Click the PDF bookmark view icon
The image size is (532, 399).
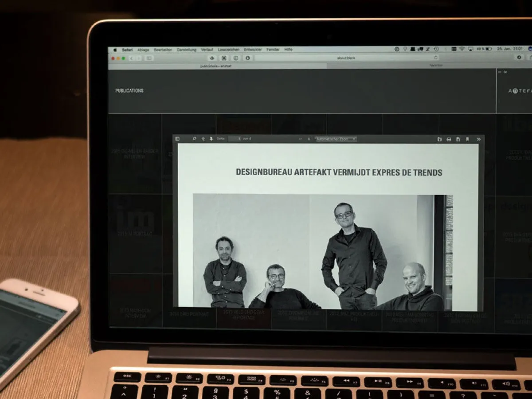point(467,139)
